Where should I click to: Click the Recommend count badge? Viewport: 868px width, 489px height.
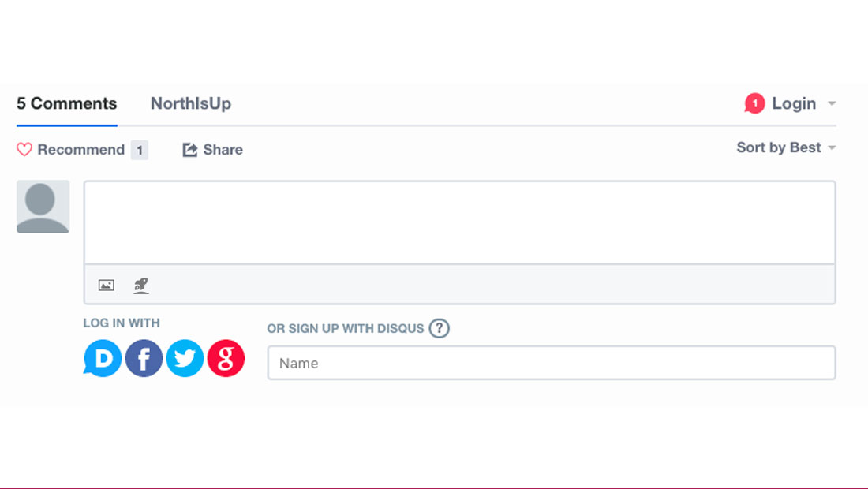(x=140, y=150)
